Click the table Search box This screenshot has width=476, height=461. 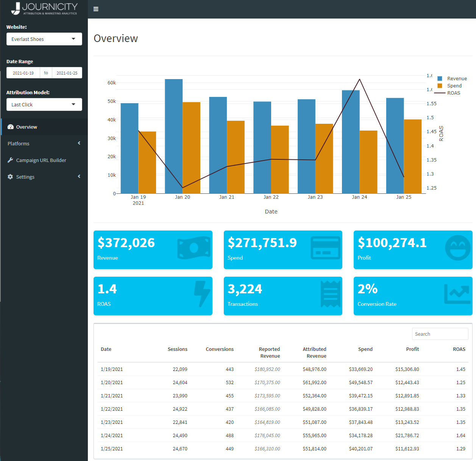pyautogui.click(x=440, y=334)
